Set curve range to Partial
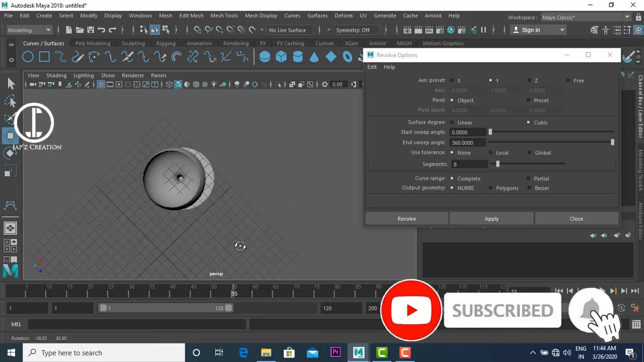The image size is (644, 362). tap(529, 178)
